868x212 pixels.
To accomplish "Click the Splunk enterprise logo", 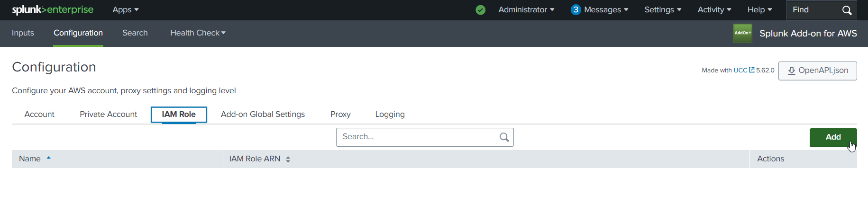I will click(53, 10).
